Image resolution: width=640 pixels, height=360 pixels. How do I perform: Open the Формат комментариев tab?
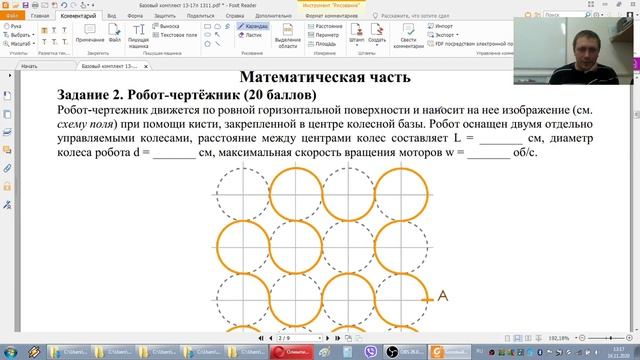click(x=331, y=16)
